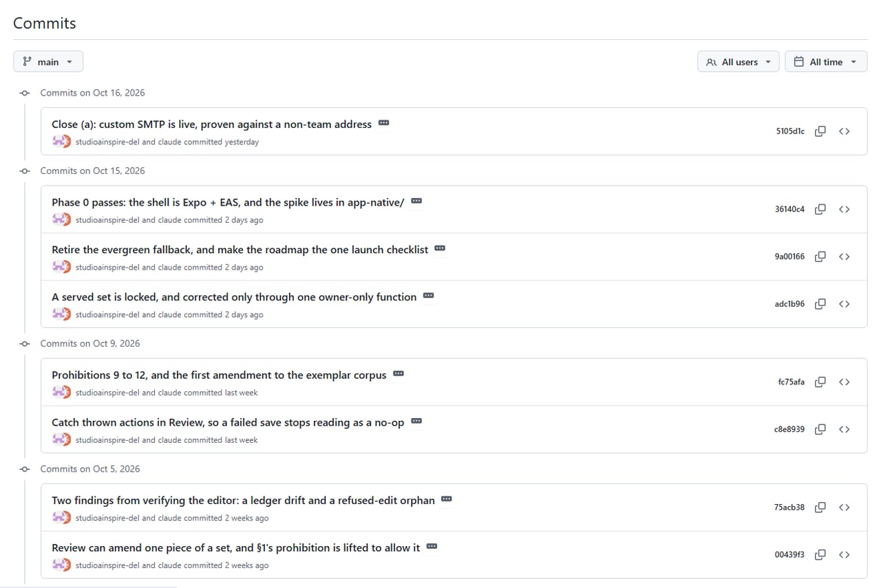Screen dimensions: 881x588
Task: Expand description of Prohibitions 9 to 12 commit
Action: [399, 374]
